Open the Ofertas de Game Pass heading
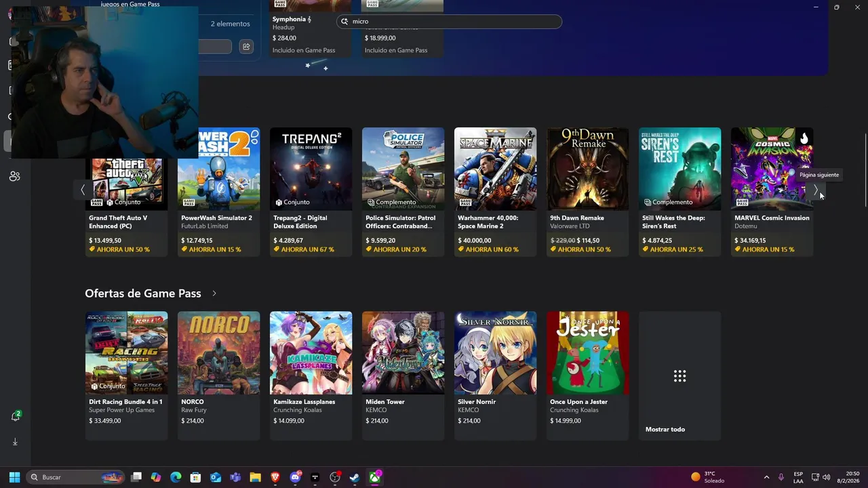 143,293
